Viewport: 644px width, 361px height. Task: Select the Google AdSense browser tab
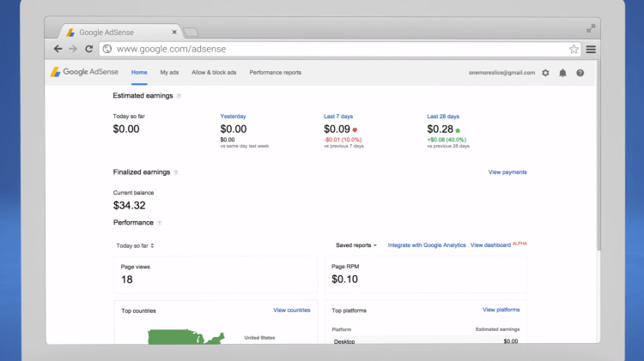(x=119, y=32)
